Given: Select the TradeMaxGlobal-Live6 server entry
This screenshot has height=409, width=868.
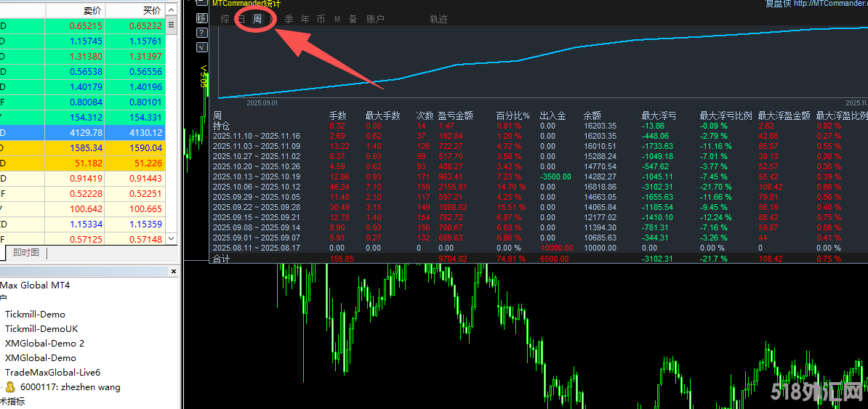Looking at the screenshot, I should [52, 373].
